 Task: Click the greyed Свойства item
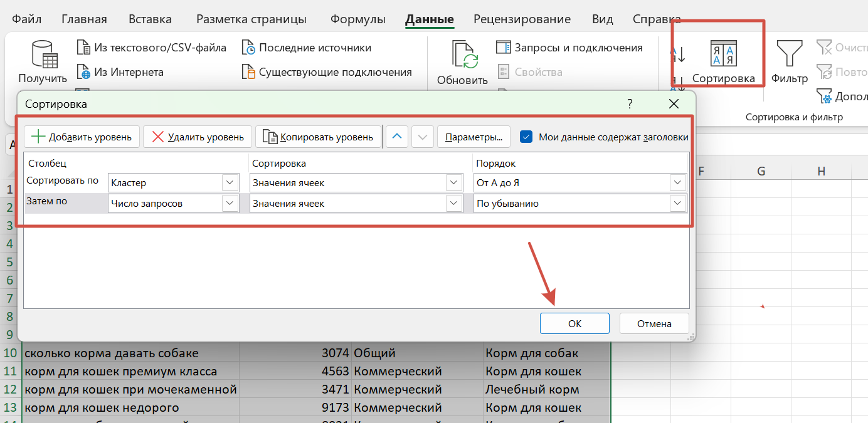pos(530,72)
